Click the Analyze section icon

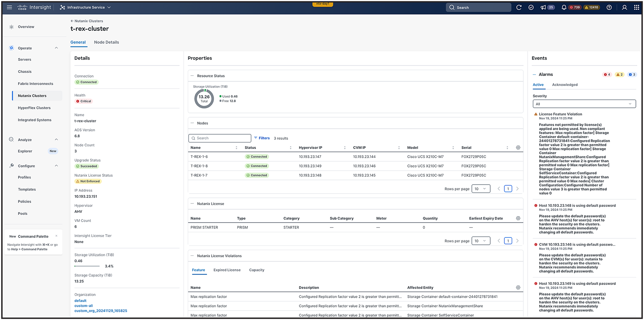click(x=11, y=140)
